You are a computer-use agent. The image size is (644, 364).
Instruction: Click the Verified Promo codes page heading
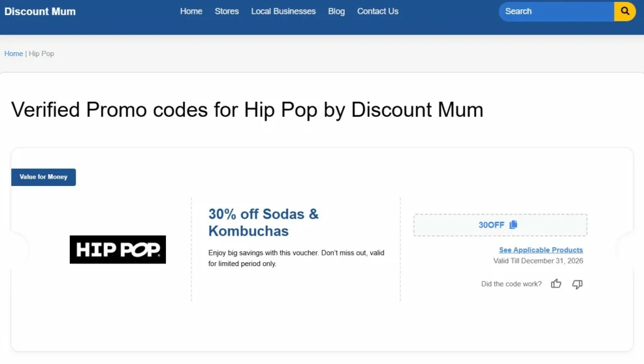[247, 109]
